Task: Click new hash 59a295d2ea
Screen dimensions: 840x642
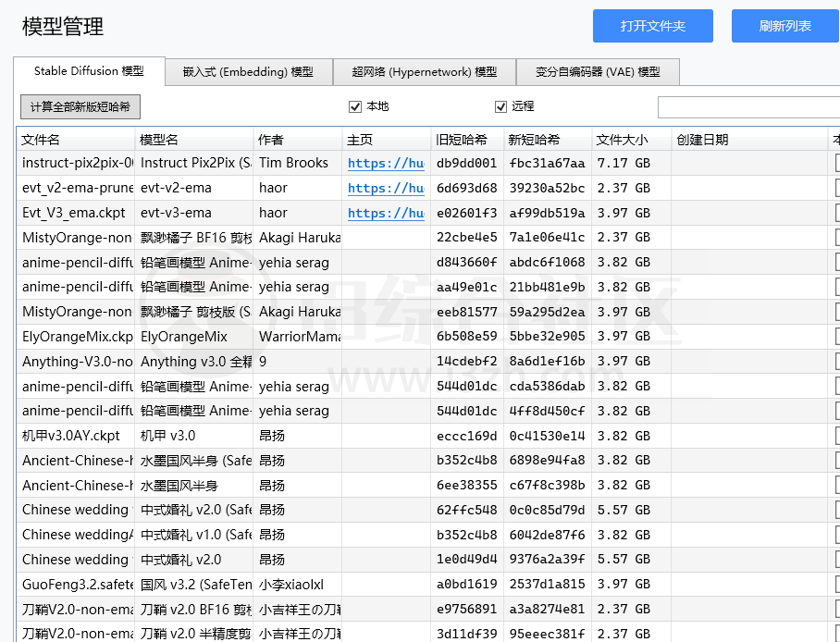Action: pyautogui.click(x=548, y=312)
